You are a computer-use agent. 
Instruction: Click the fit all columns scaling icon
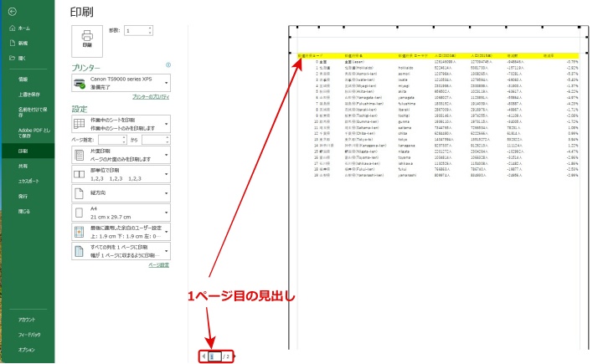(80, 251)
